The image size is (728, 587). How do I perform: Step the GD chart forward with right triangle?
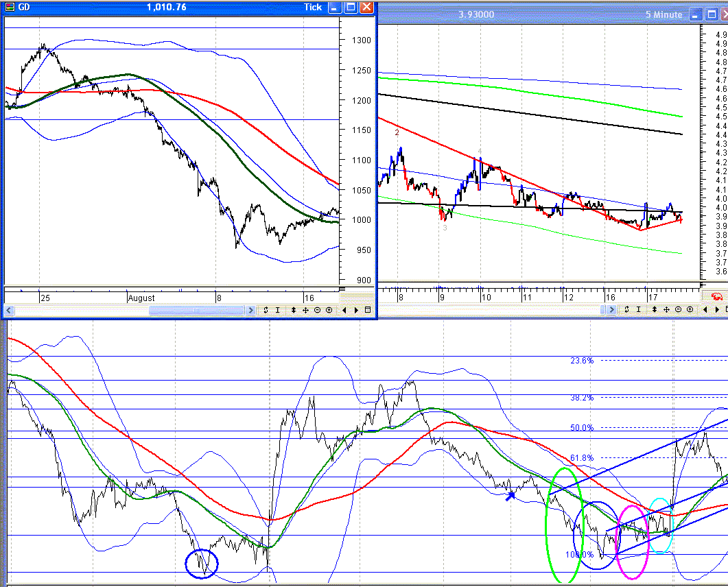click(x=356, y=310)
